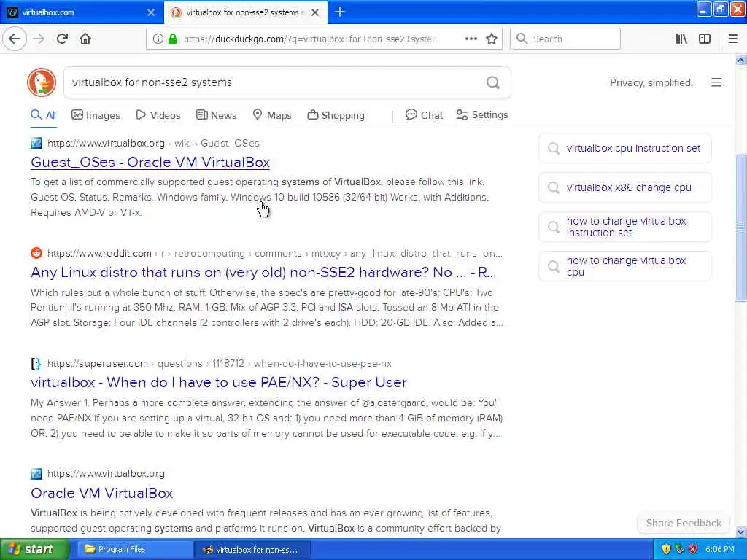Select the All results tab
Screen dimensions: 747x560
(x=43, y=115)
